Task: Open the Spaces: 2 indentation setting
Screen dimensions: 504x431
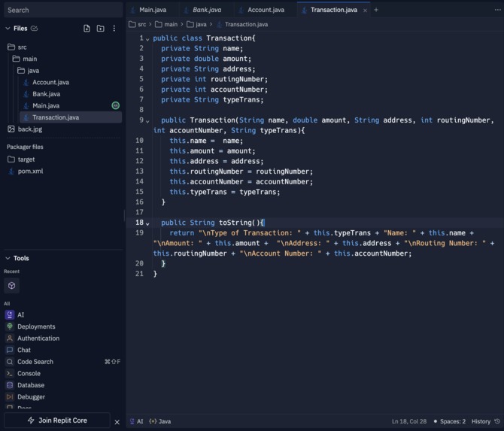Action: 450,421
